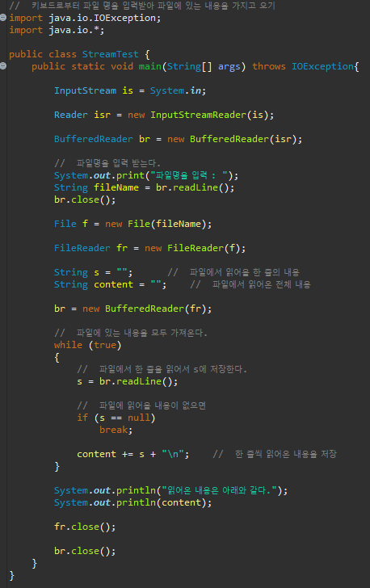Click "main" in the method signature
Screen dimensions: 370x588
149,66
